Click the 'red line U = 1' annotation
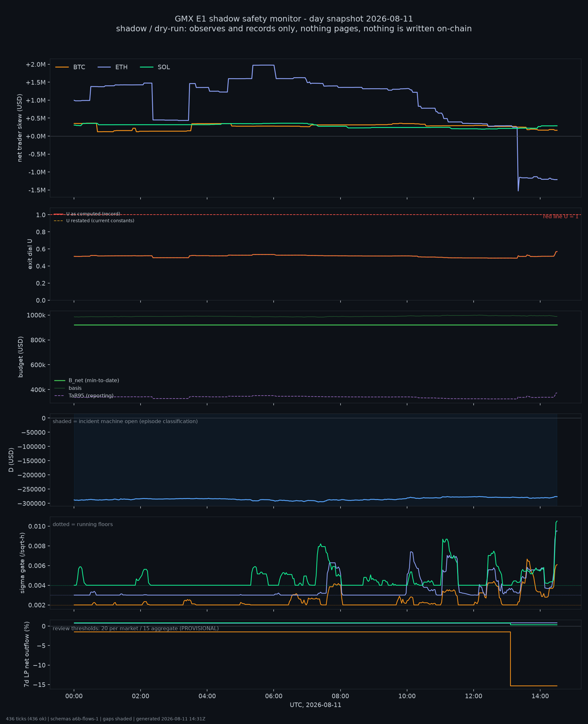Screen dimensions: 588x724 coord(561,217)
